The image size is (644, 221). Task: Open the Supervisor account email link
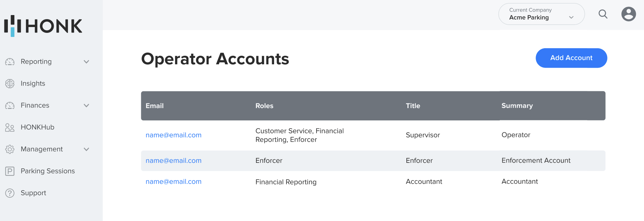173,135
